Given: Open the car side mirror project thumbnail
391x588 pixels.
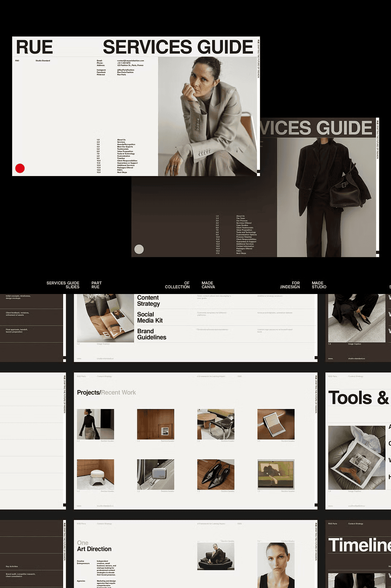Looking at the screenshot, I should pos(155,474).
